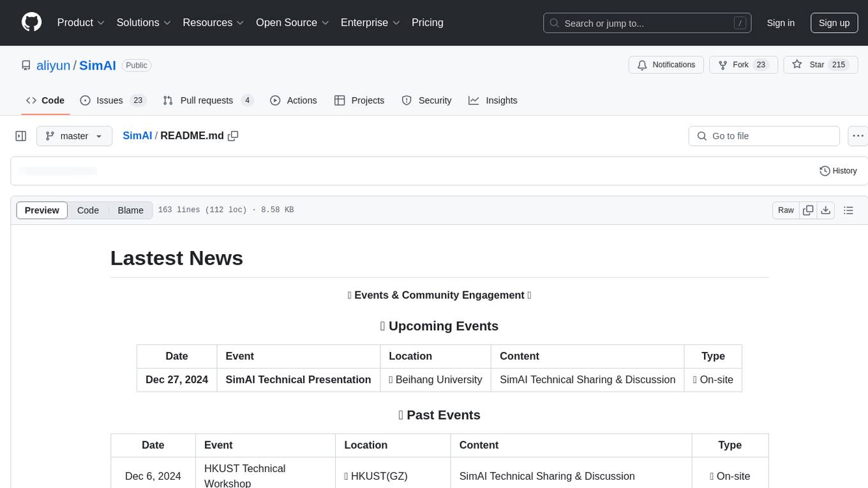Focus the Go to file field
The width and height of the screenshot is (868, 488).
[764, 136]
